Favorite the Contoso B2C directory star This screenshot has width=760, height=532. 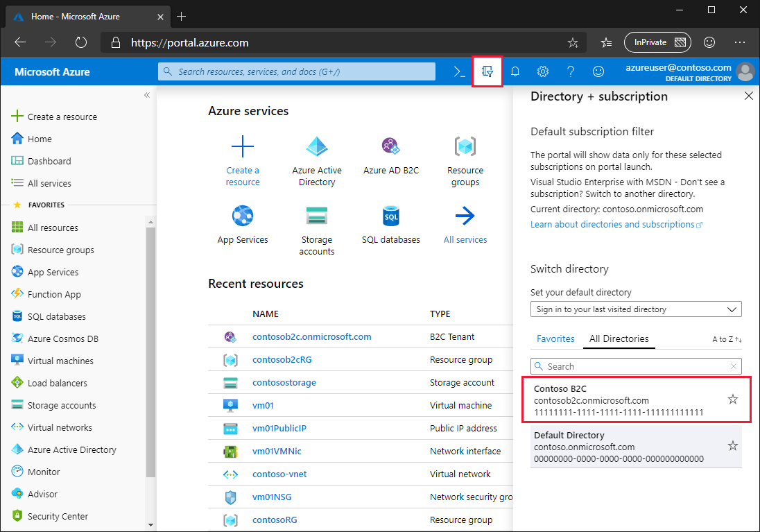(x=733, y=400)
